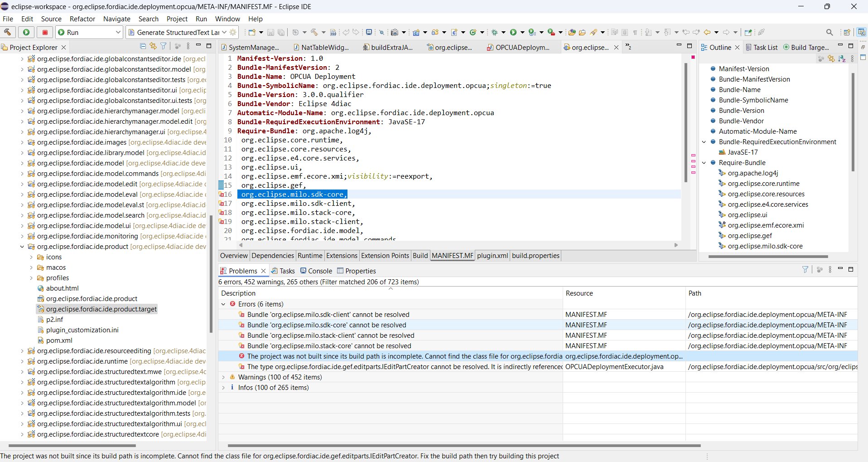Open the dropdown arrow beside Debug
868x462 pixels.
coord(503,32)
